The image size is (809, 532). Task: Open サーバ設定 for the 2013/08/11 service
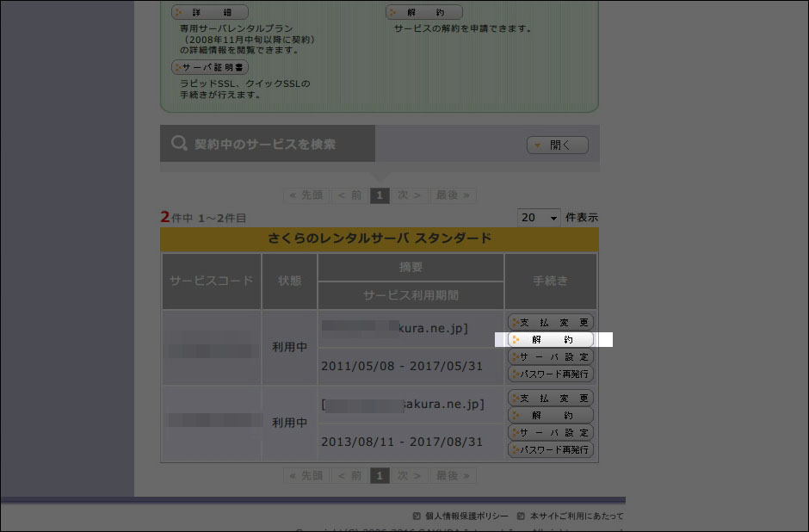[x=551, y=432]
